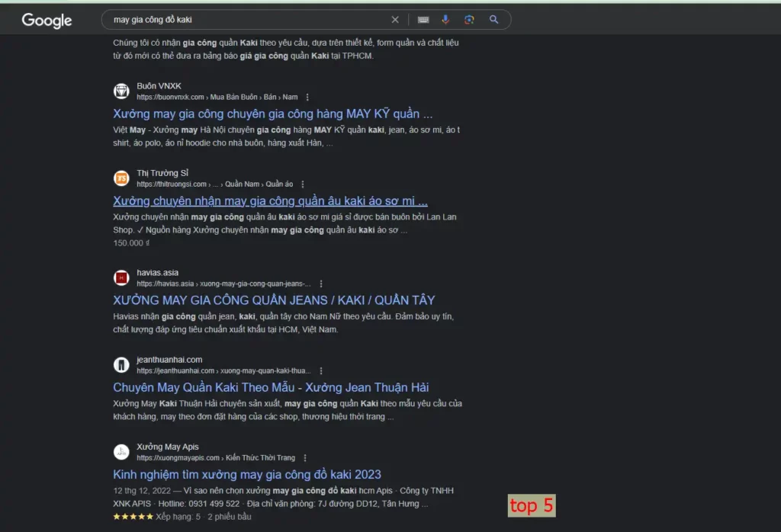Open more options for the Xưởng May Apis result
The image size is (781, 532).
click(x=305, y=458)
